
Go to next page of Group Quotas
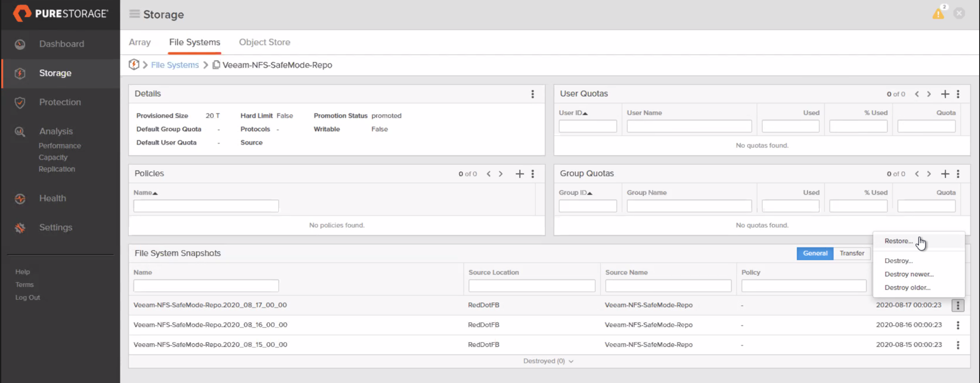tap(929, 174)
